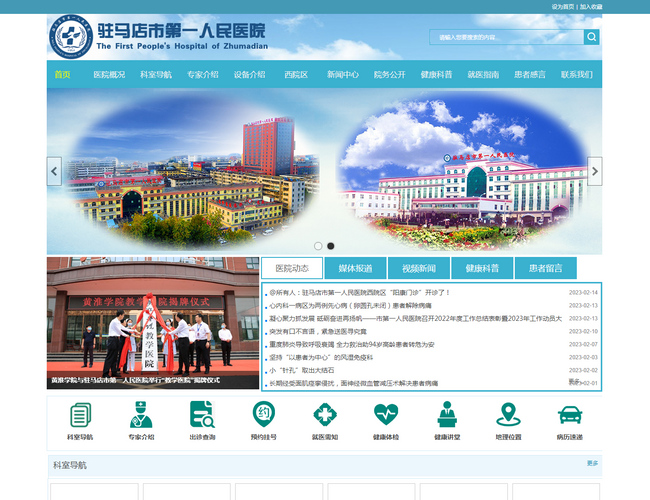Select the second carousel indicator dot
The height and width of the screenshot is (500, 650).
[331, 245]
